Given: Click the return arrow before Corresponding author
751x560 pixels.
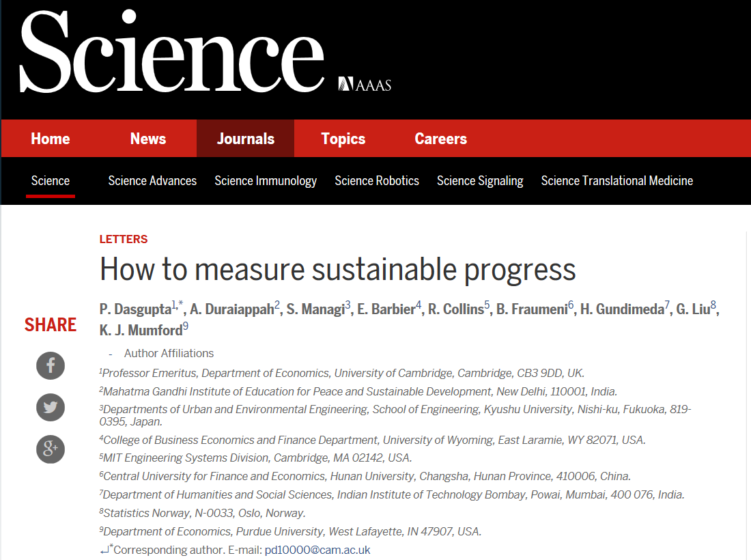Looking at the screenshot, I should (104, 550).
